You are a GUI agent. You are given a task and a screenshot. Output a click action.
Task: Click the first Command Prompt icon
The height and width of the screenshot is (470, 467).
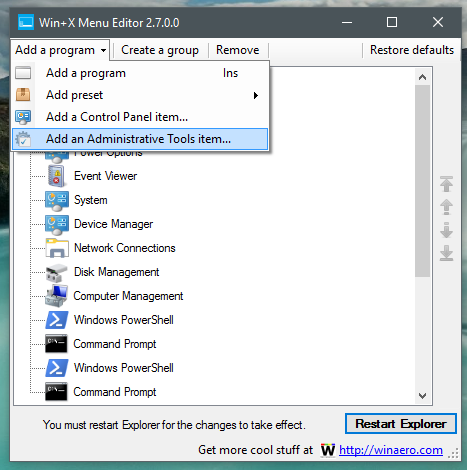pyautogui.click(x=56, y=344)
